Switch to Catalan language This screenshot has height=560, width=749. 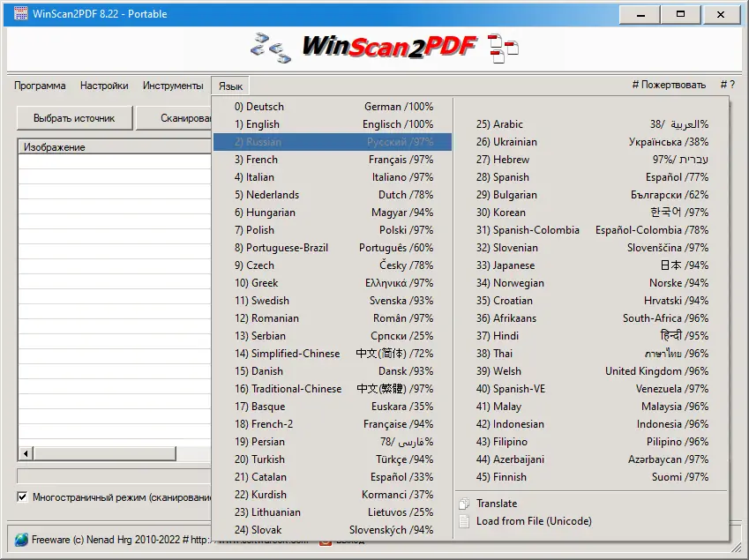coord(333,477)
